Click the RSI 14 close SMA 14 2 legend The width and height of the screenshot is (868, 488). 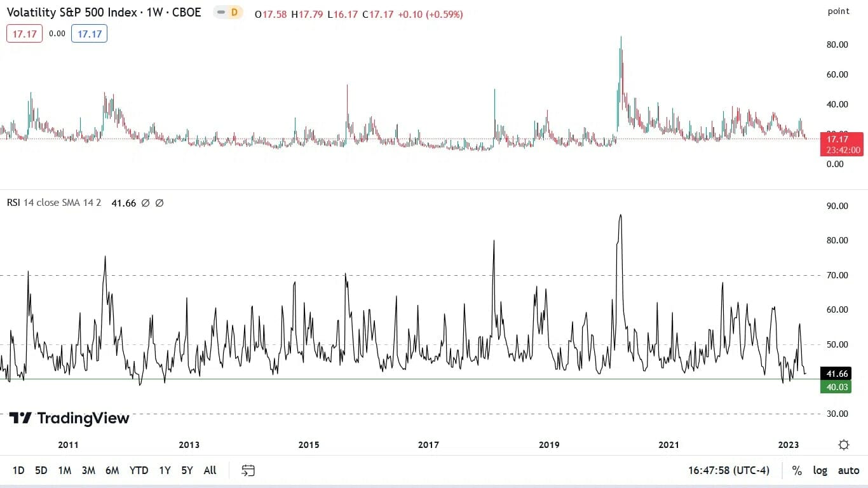pyautogui.click(x=54, y=203)
